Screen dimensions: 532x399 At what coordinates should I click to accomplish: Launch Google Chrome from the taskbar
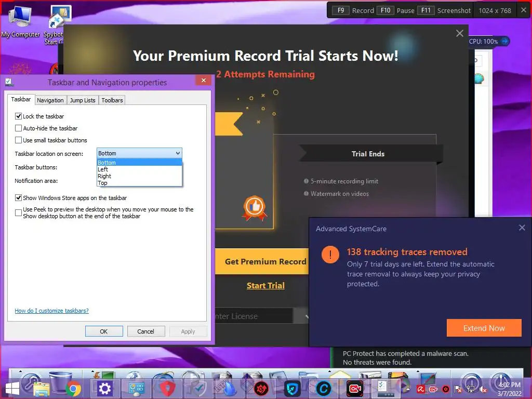coord(73,389)
